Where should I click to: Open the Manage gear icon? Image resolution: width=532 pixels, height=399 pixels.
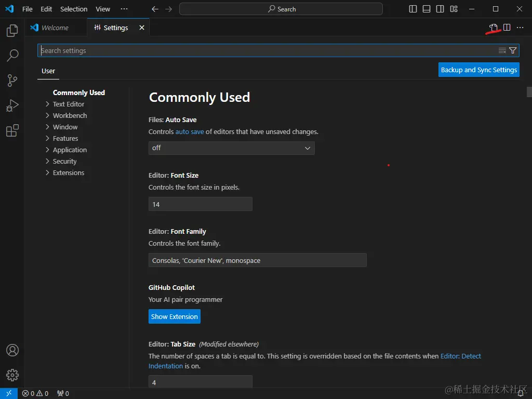[12, 375]
